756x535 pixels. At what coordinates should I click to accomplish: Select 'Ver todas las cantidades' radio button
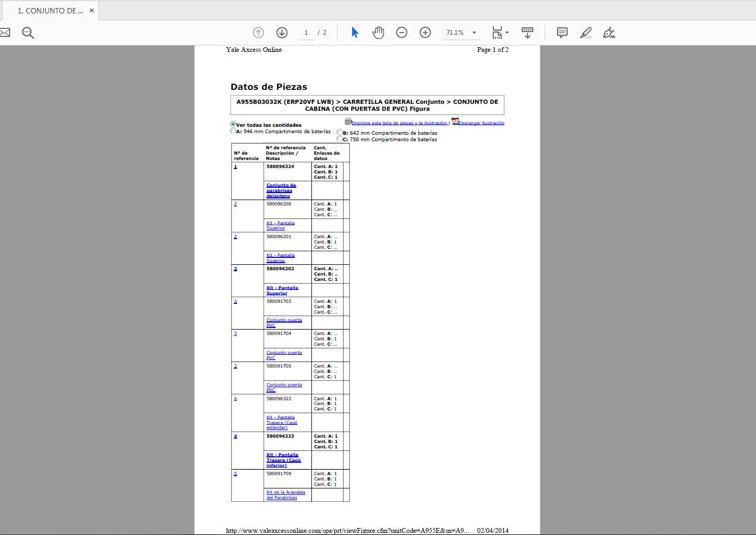[x=233, y=124]
